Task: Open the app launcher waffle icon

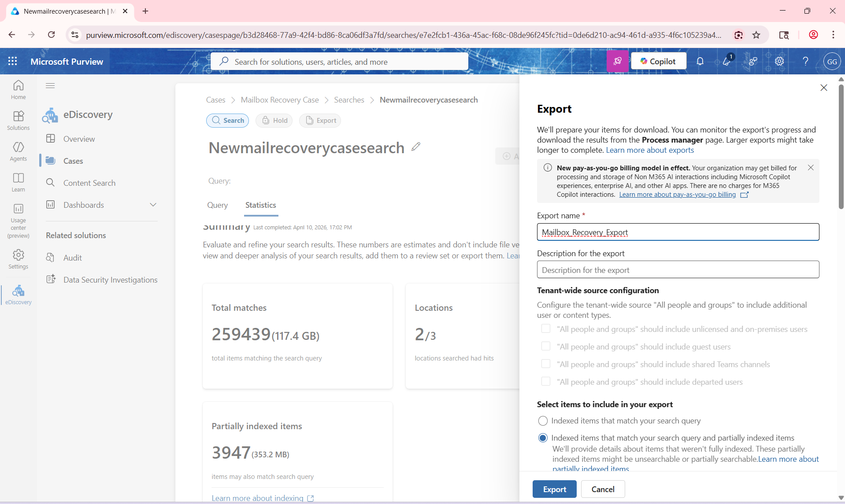Action: (12, 61)
